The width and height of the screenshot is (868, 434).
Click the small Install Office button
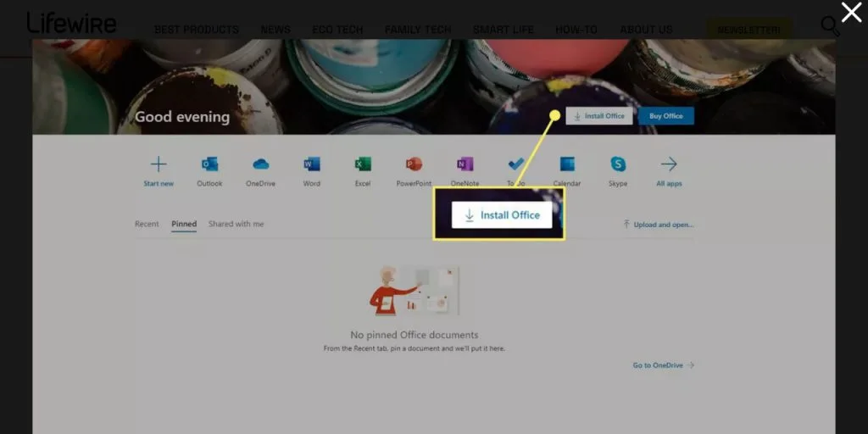coord(599,115)
